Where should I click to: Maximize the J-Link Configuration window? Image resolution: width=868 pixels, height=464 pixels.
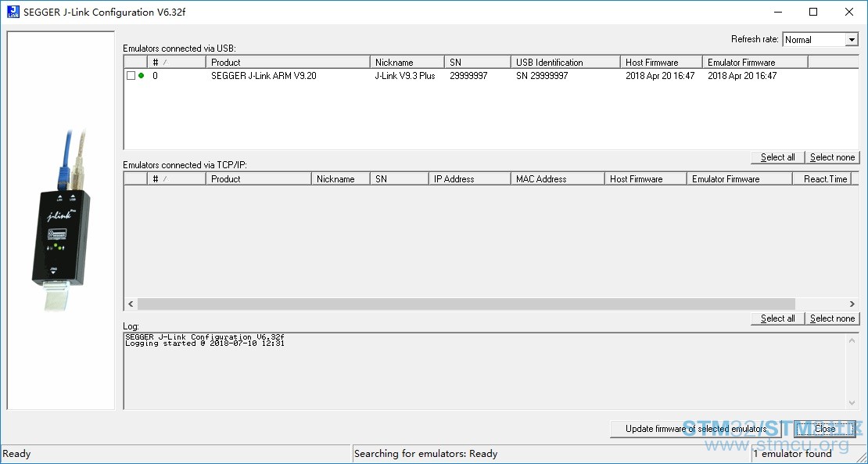tap(813, 12)
